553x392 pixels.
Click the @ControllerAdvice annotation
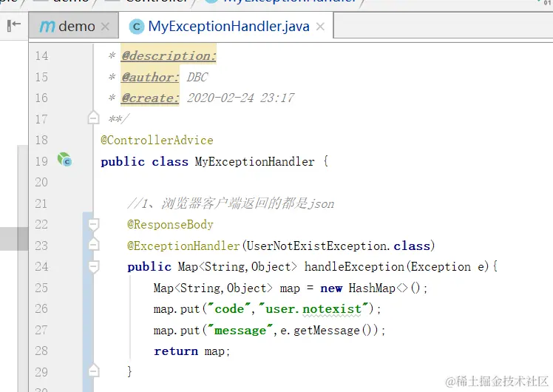click(x=157, y=141)
